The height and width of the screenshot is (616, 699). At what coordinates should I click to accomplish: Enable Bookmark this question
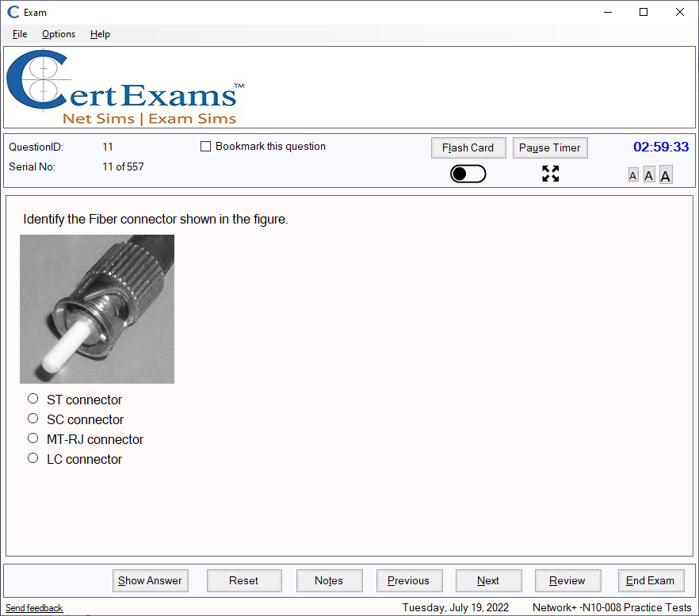205,146
